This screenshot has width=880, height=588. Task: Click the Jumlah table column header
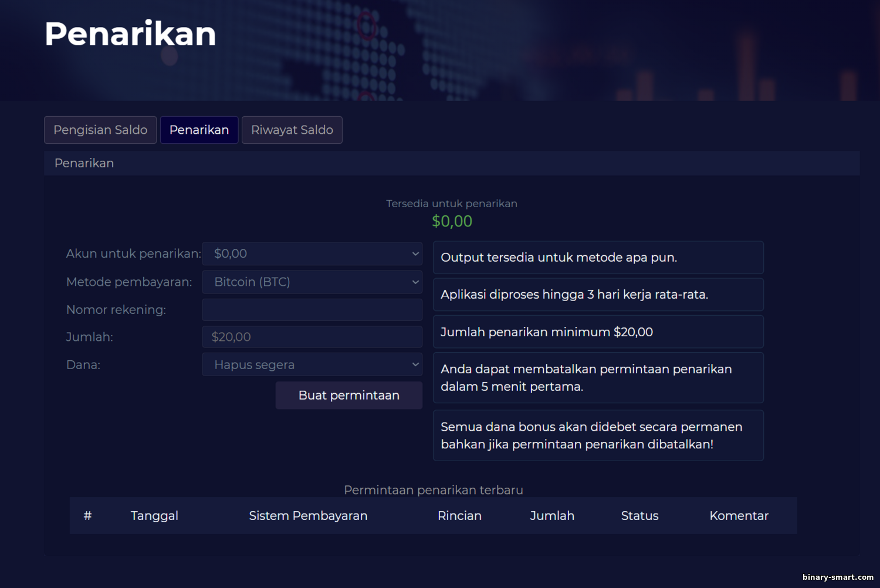pyautogui.click(x=552, y=516)
